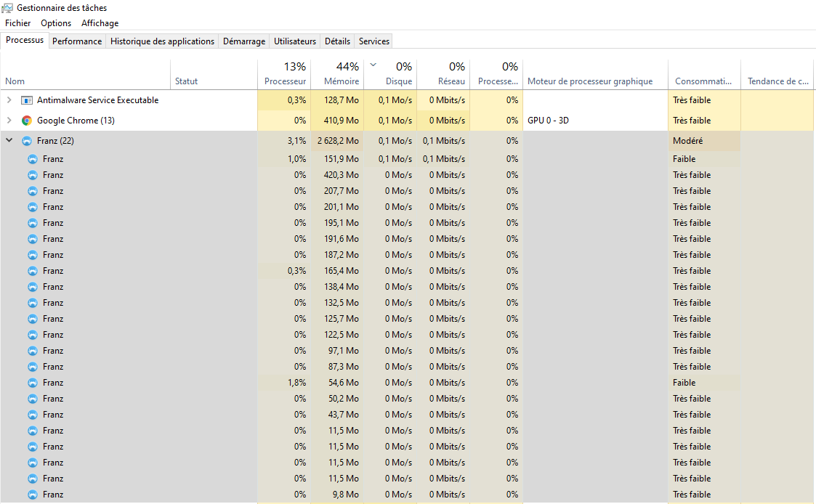
Task: Click the 0,3% value in 165,4 Mo row
Action: click(x=296, y=271)
